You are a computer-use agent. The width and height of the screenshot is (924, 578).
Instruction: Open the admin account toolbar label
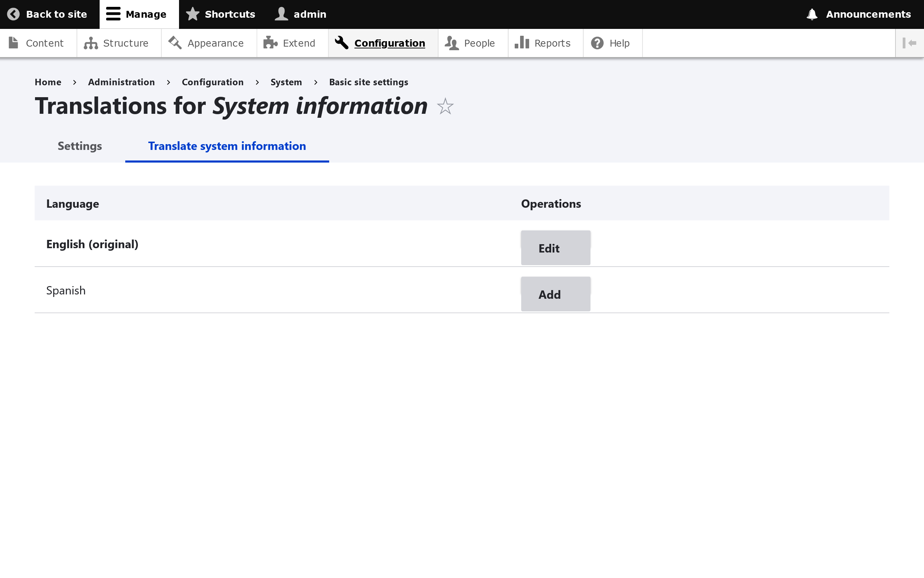[x=310, y=14]
